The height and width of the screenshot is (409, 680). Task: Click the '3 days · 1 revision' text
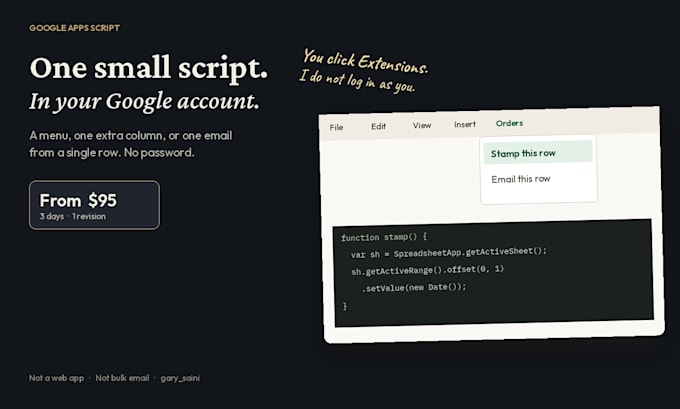point(72,216)
